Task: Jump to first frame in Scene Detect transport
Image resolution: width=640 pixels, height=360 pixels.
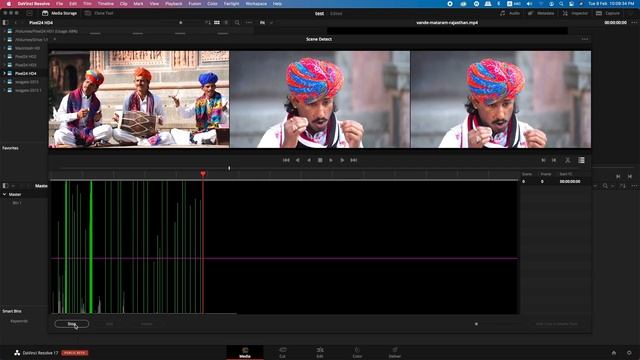Action: 286,160
